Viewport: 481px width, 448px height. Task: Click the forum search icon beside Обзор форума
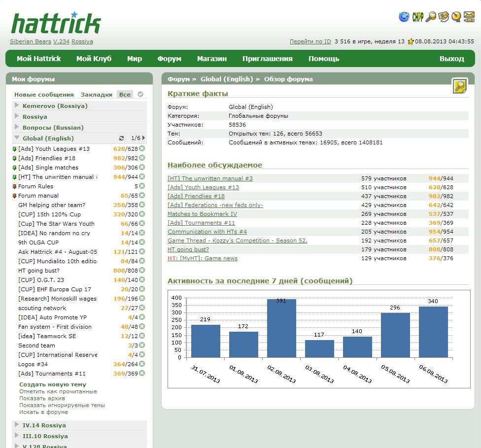pyautogui.click(x=459, y=86)
